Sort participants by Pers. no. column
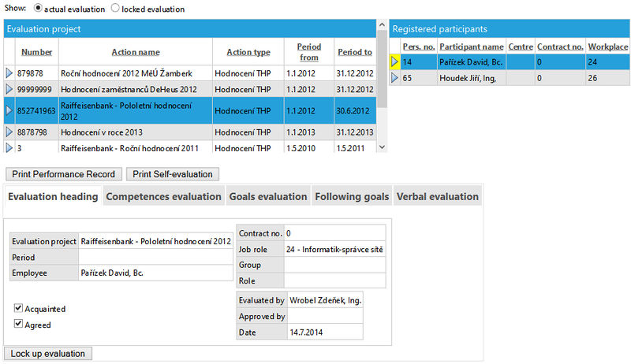 [x=419, y=46]
